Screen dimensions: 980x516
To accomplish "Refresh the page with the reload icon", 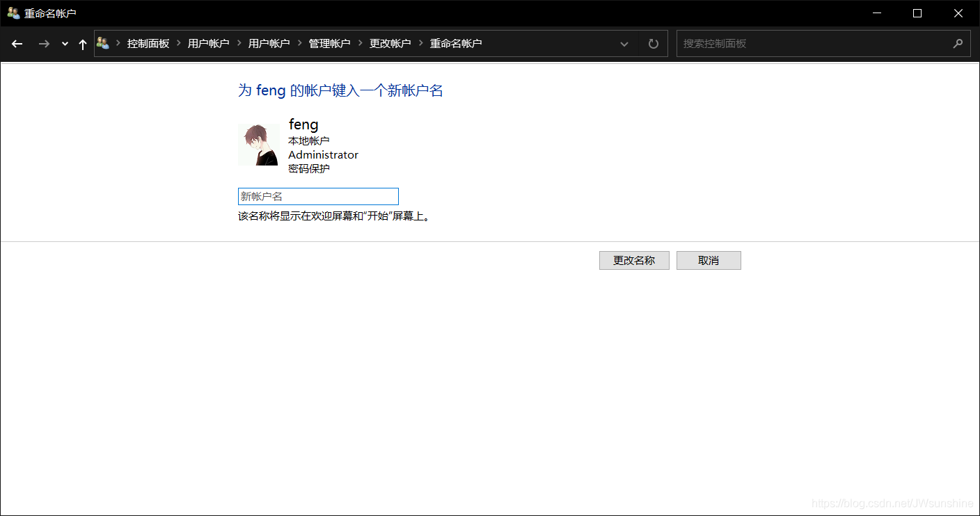I will point(653,44).
